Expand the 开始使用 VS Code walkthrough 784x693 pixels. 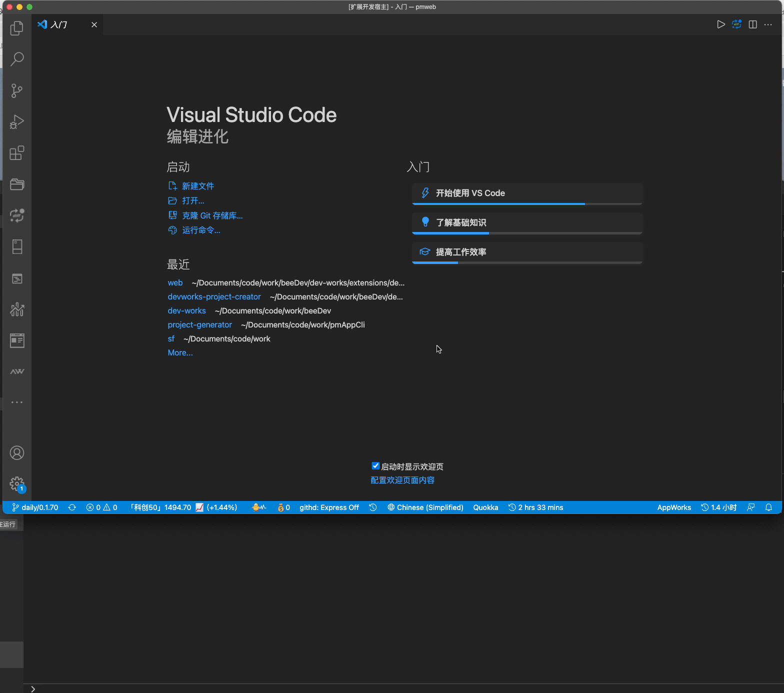[x=526, y=193]
